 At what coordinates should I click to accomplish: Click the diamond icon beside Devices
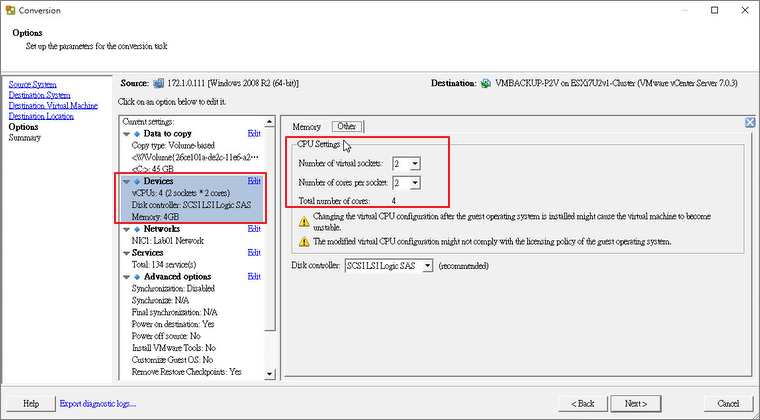point(137,181)
